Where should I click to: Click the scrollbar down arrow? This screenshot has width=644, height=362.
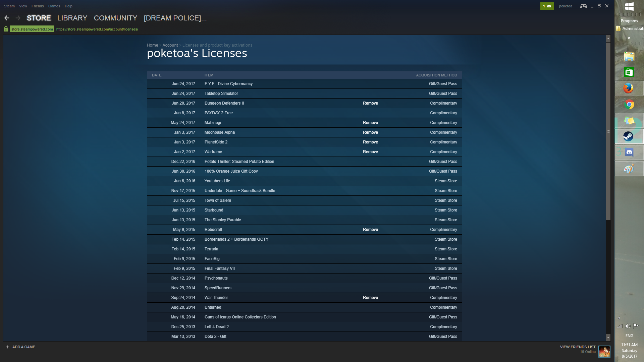(608, 337)
